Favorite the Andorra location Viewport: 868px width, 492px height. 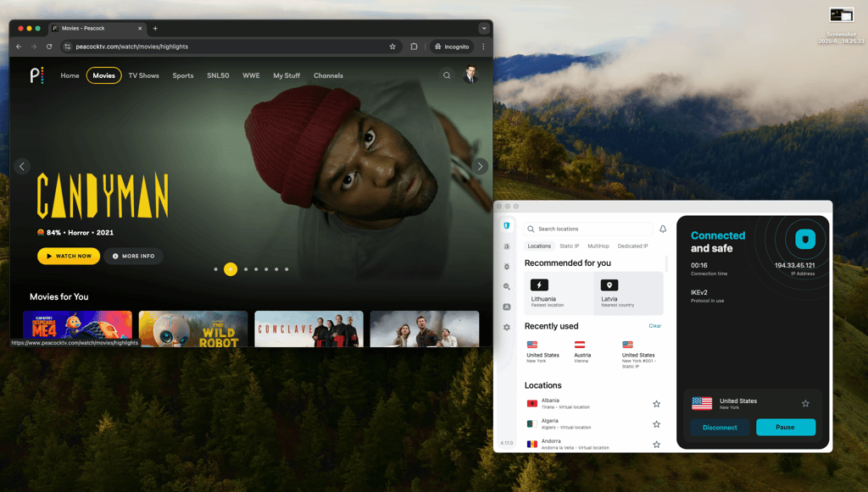click(657, 445)
